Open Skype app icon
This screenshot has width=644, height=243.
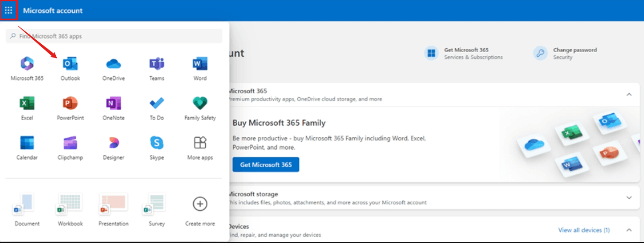click(157, 143)
